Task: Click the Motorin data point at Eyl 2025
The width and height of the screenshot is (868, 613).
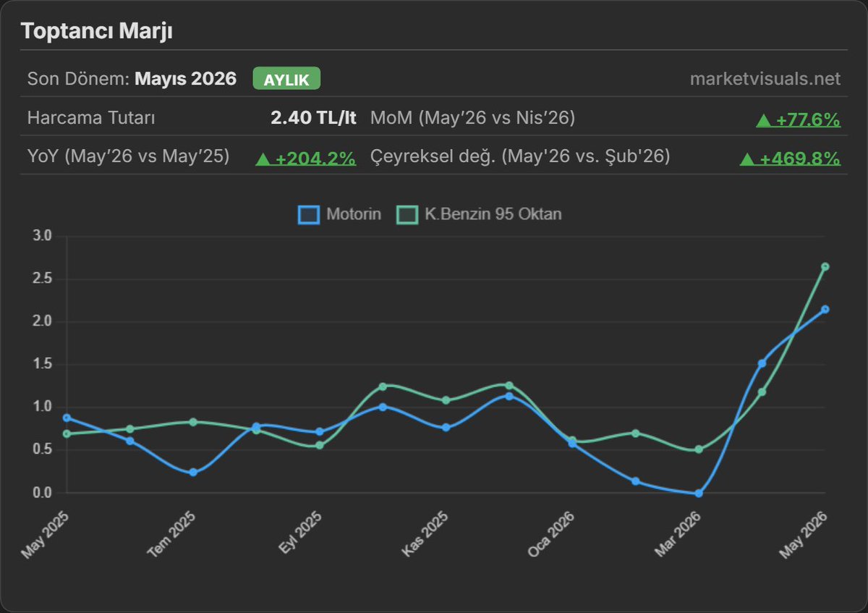Action: 319,432
